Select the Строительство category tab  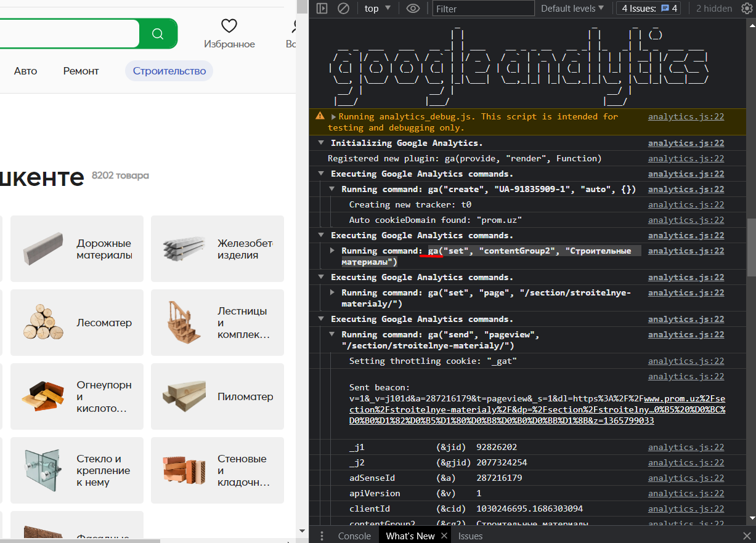(169, 71)
